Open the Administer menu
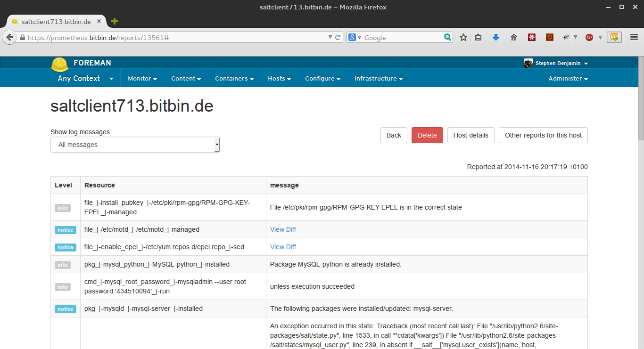 pos(568,79)
